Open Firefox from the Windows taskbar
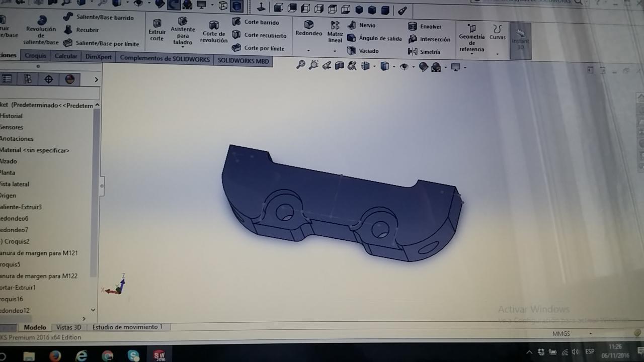Viewport: 644px width, 362px height. [x=55, y=356]
